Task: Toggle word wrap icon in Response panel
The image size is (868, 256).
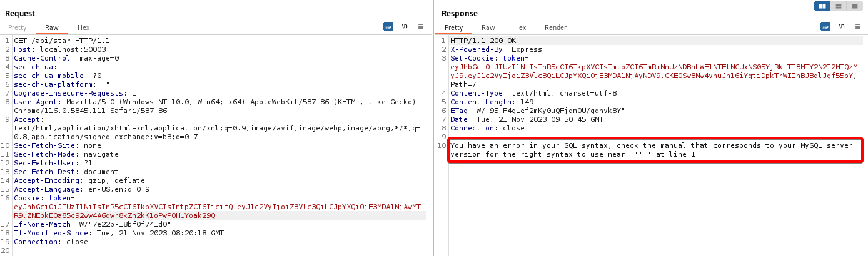Action: [825, 26]
